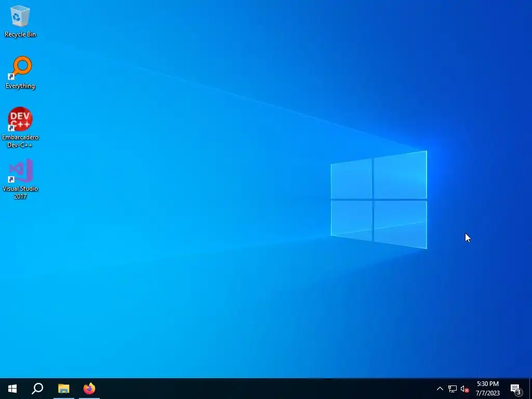
Task: Open the Windows Start menu
Action: (12, 389)
